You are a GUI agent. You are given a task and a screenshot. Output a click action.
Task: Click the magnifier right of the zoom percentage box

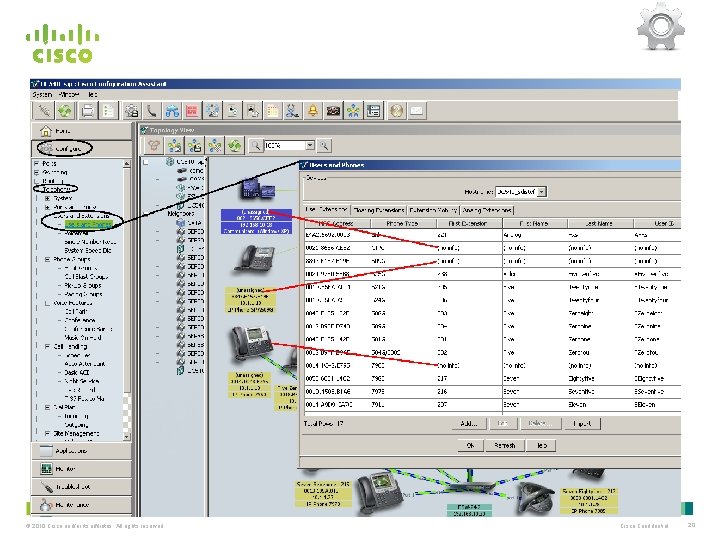click(x=324, y=146)
